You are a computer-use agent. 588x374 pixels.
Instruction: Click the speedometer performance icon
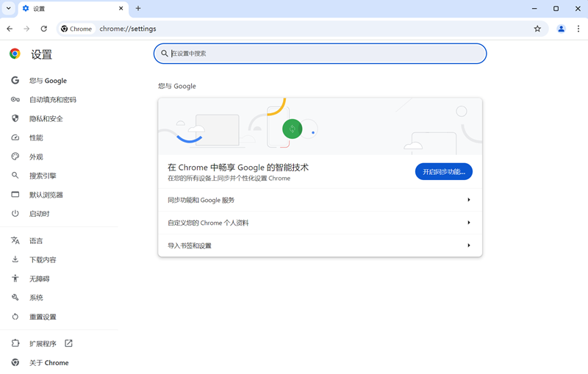[x=15, y=137]
